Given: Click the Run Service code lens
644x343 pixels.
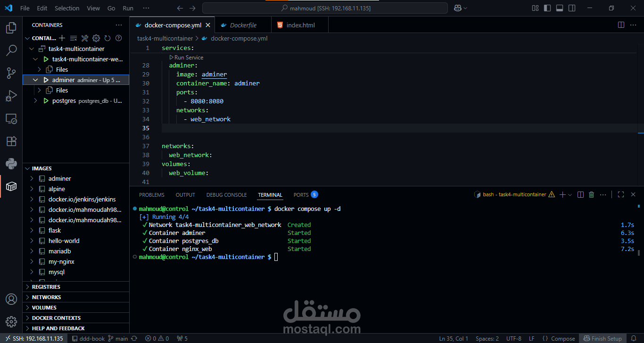Looking at the screenshot, I should click(187, 57).
